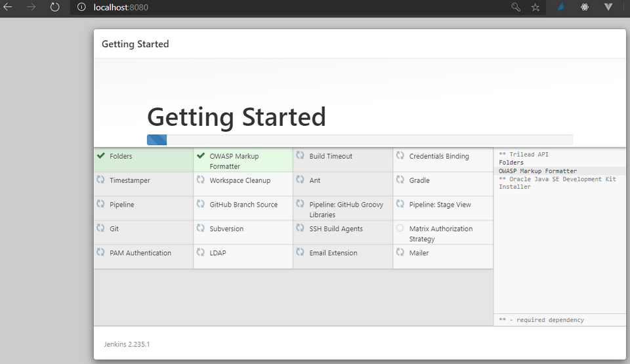Viewport: 630px width, 364px height.
Task: Open the React DevTools extension icon
Action: coord(585,7)
